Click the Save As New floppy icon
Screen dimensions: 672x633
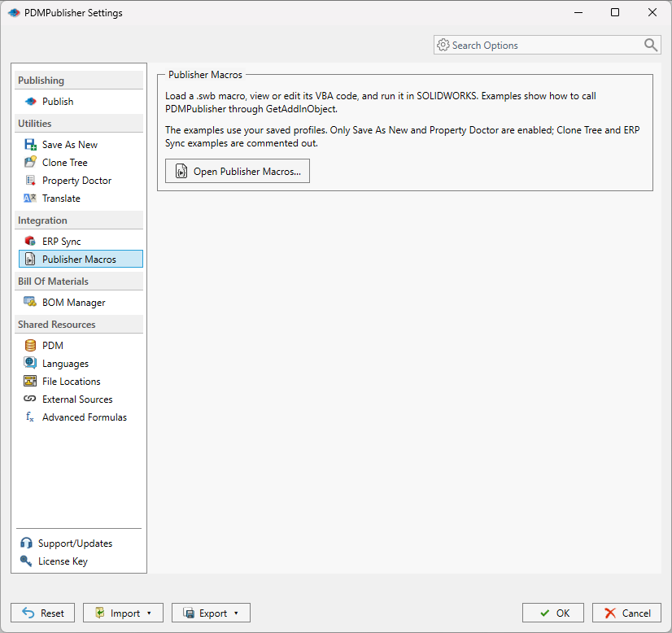pos(30,145)
